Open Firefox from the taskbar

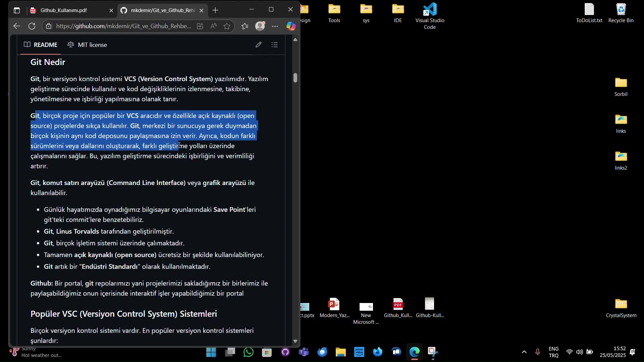(x=378, y=352)
